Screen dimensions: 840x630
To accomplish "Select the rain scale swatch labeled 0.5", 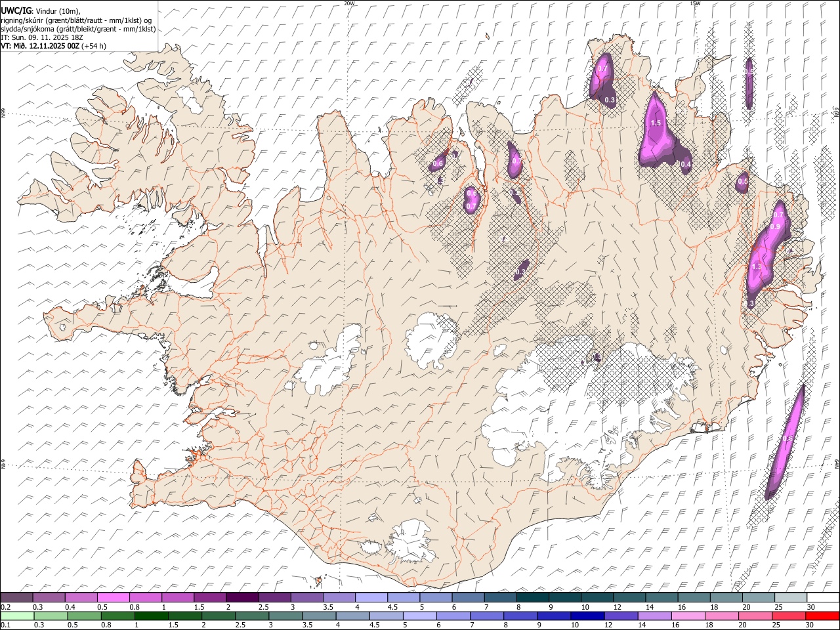I will pos(85,616).
